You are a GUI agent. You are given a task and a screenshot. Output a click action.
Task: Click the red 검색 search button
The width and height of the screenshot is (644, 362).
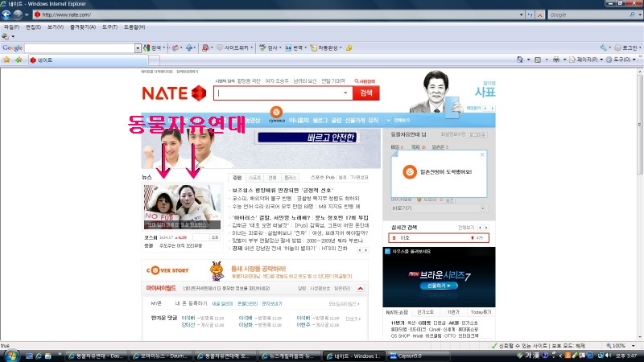point(366,93)
